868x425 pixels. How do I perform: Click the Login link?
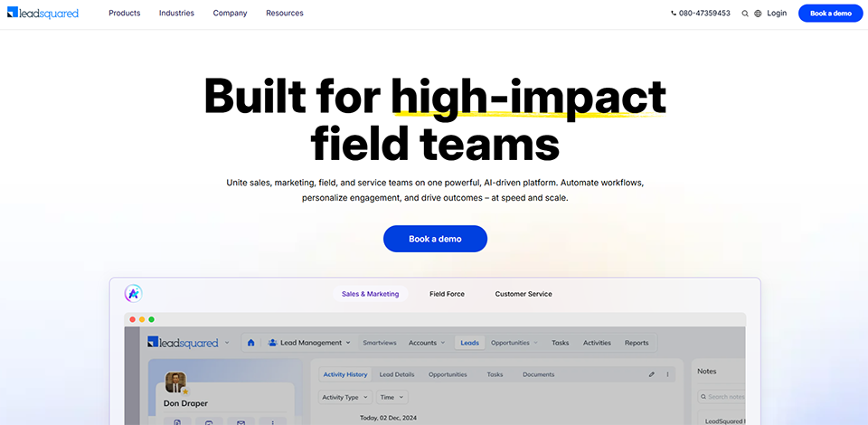tap(777, 14)
